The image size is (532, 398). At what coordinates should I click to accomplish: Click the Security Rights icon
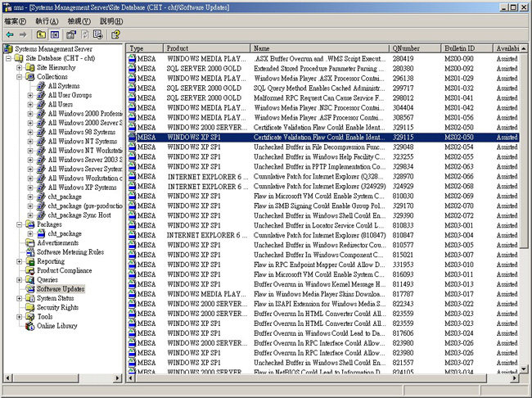pos(29,307)
